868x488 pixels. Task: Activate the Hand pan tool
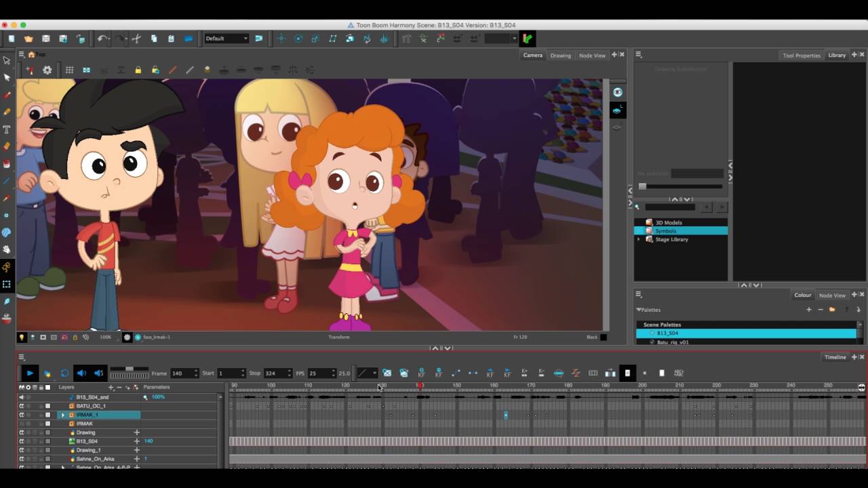(7, 249)
